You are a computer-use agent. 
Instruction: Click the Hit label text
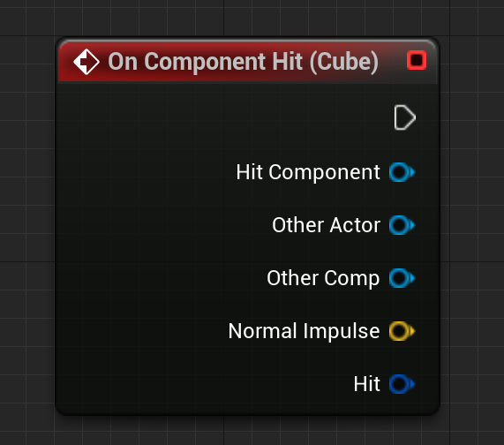coord(367,384)
